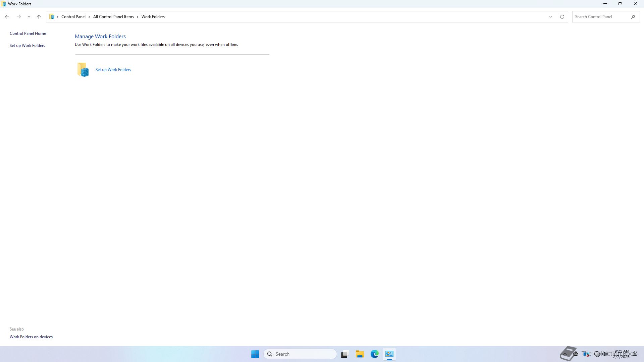
Task: Select the All Control Panel Items breadcrumb
Action: click(113, 17)
